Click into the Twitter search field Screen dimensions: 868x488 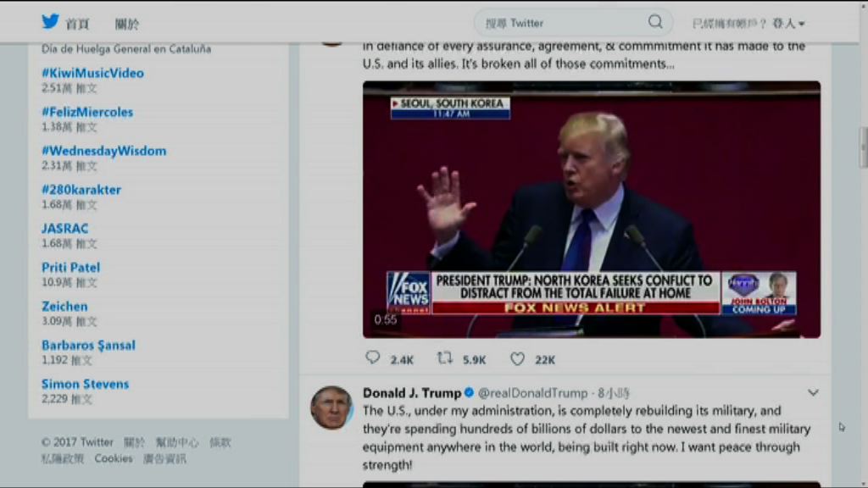tap(564, 23)
